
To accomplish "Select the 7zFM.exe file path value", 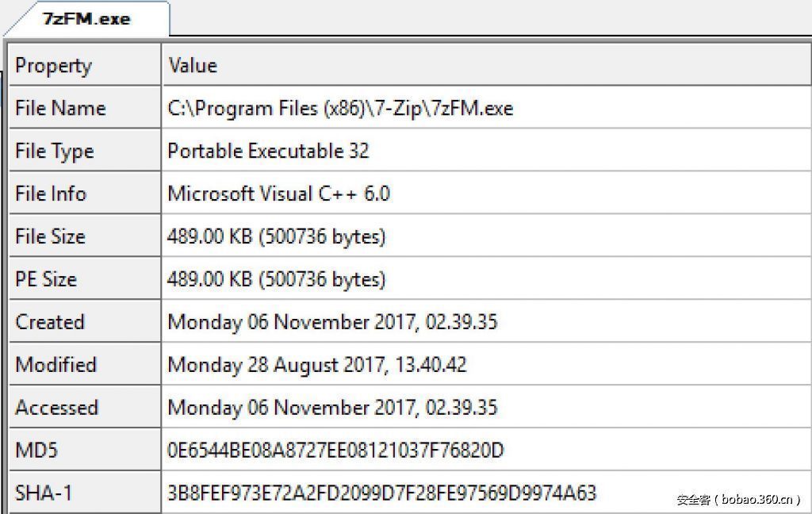I will pyautogui.click(x=340, y=109).
